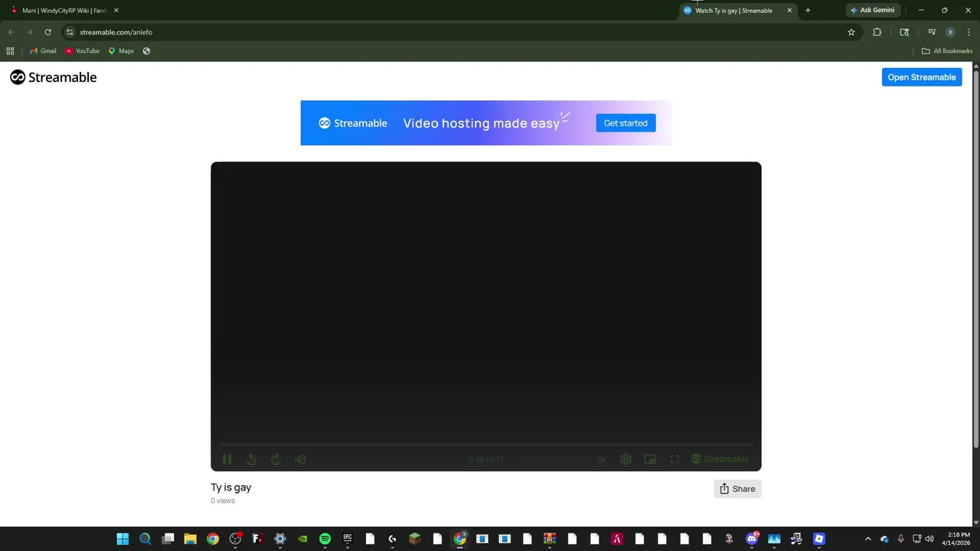Show hidden system tray icons
This screenshot has height=551, width=980.
tap(867, 539)
